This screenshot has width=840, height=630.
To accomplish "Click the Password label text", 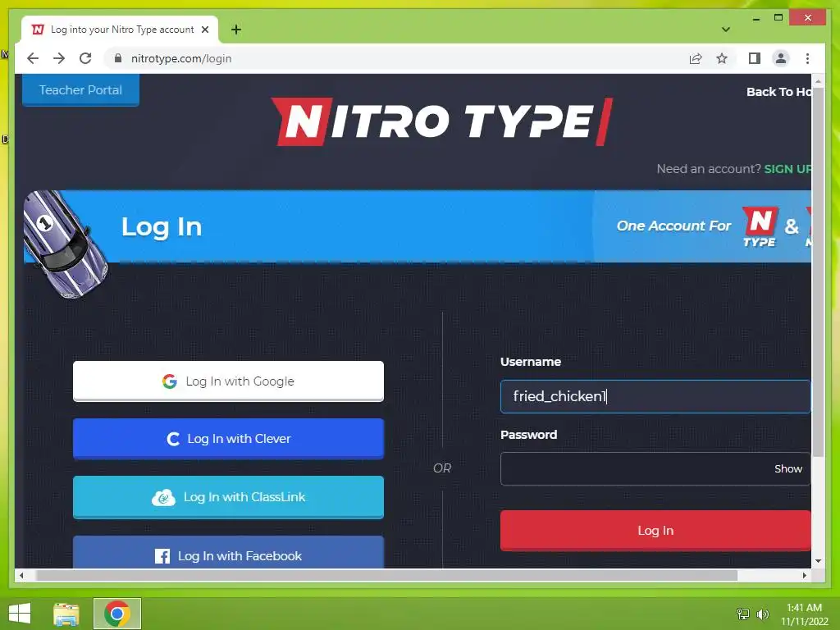I will pyautogui.click(x=529, y=435).
